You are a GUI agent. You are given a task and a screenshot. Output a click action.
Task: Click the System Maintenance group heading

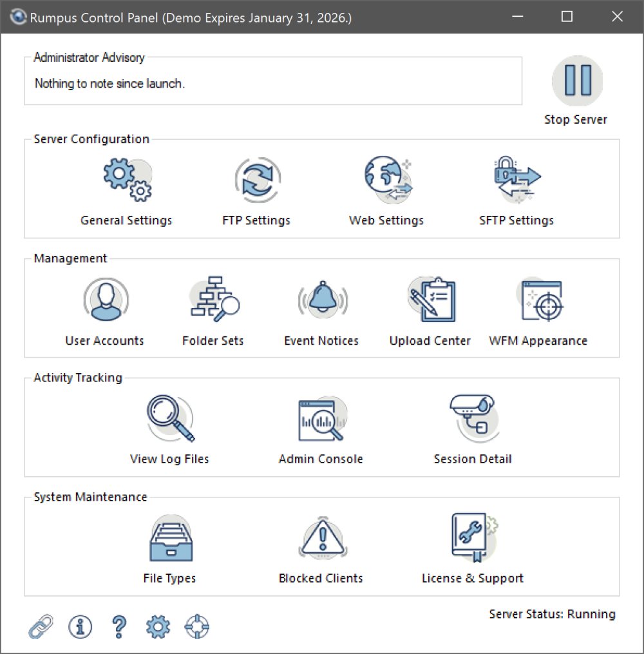pos(90,497)
